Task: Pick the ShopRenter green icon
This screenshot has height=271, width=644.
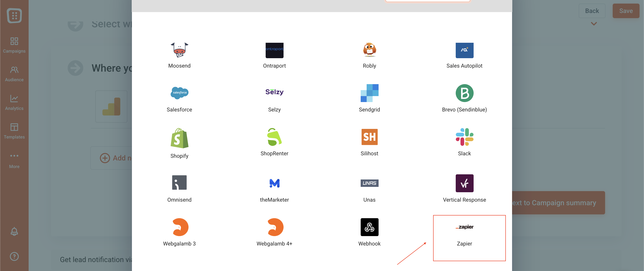Action: 274,137
